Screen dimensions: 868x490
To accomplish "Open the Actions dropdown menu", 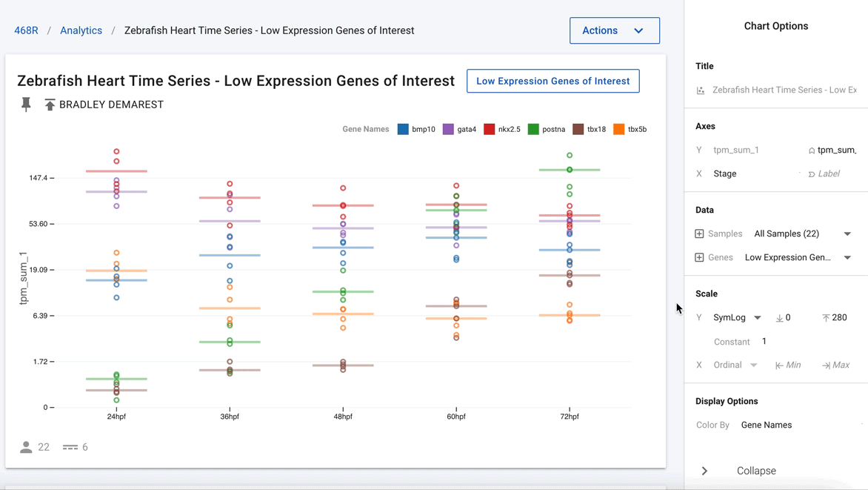I will (x=615, y=30).
